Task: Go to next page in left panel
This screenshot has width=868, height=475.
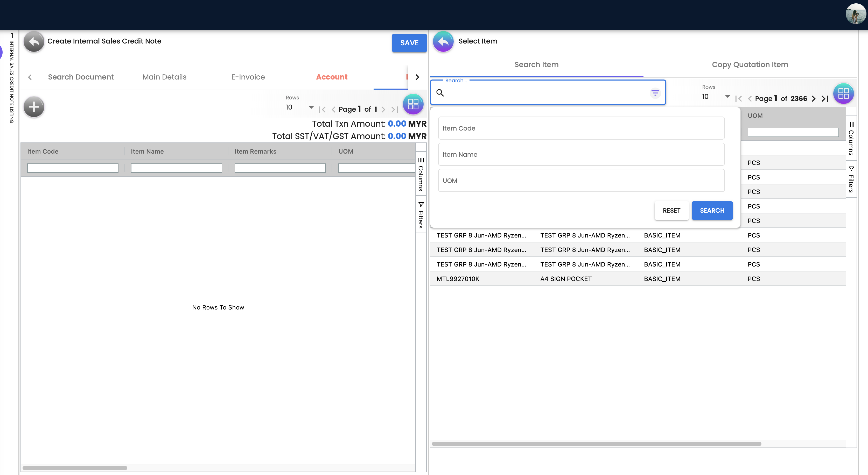Action: tap(383, 109)
